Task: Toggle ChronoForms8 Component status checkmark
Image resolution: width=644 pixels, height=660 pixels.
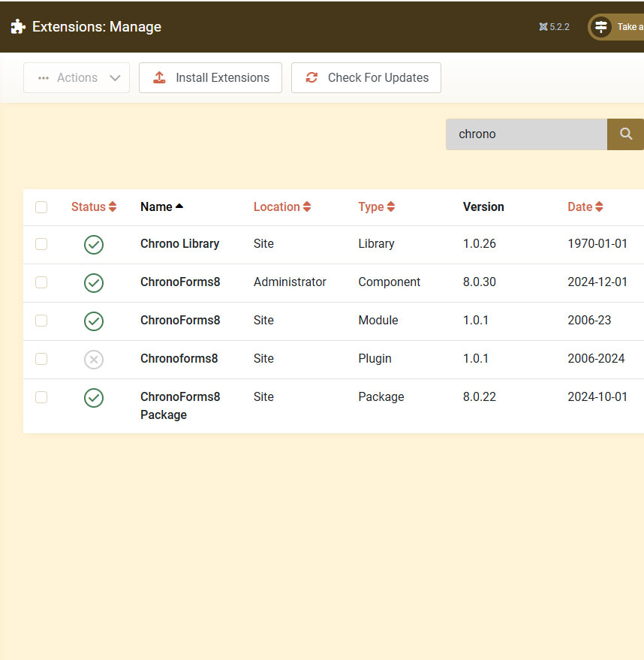Action: point(94,283)
